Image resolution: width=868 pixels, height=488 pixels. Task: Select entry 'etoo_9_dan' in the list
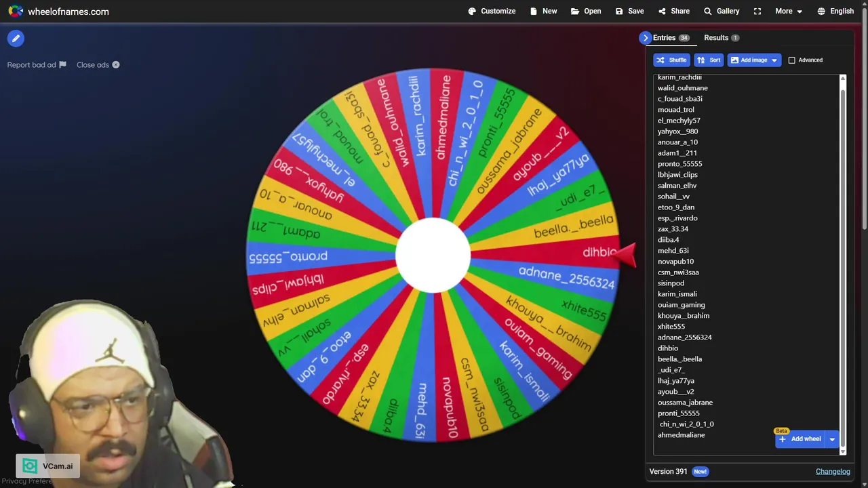click(x=675, y=207)
